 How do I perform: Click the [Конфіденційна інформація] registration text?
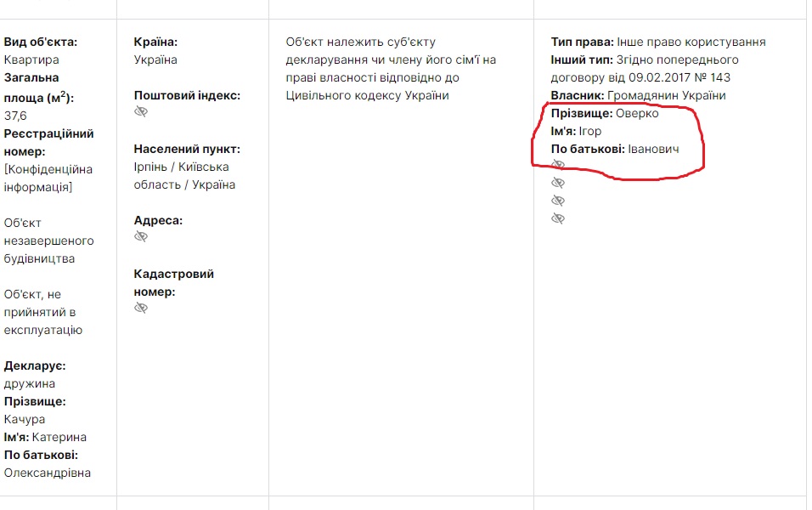pos(48,178)
